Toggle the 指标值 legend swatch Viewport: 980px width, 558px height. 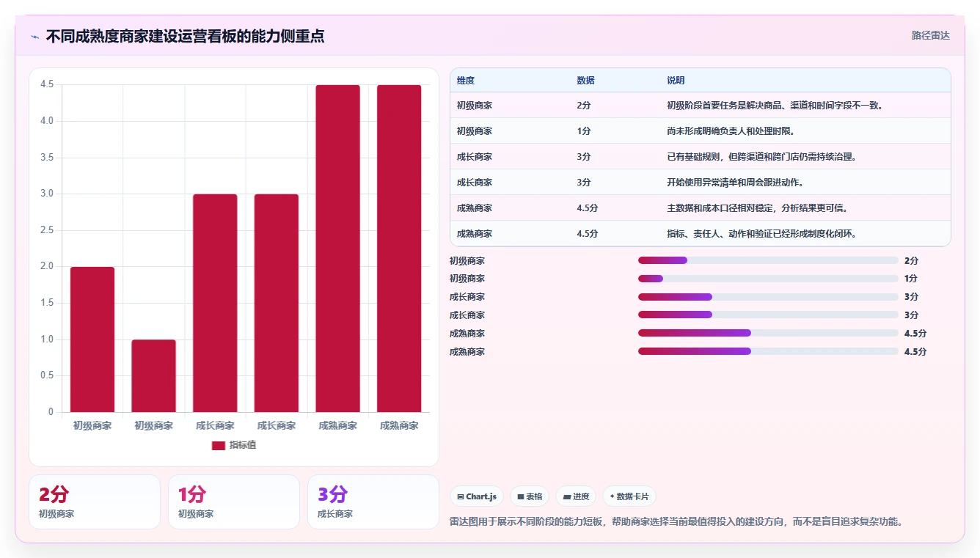[x=219, y=445]
